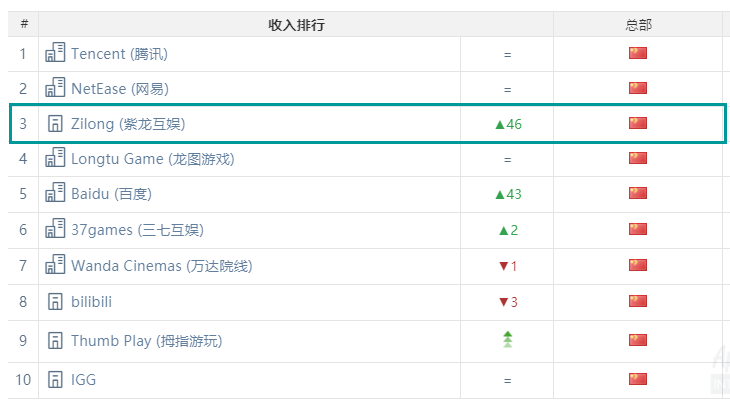Click the company icon beside Tencent
This screenshot has height=405, width=730.
pyautogui.click(x=55, y=53)
